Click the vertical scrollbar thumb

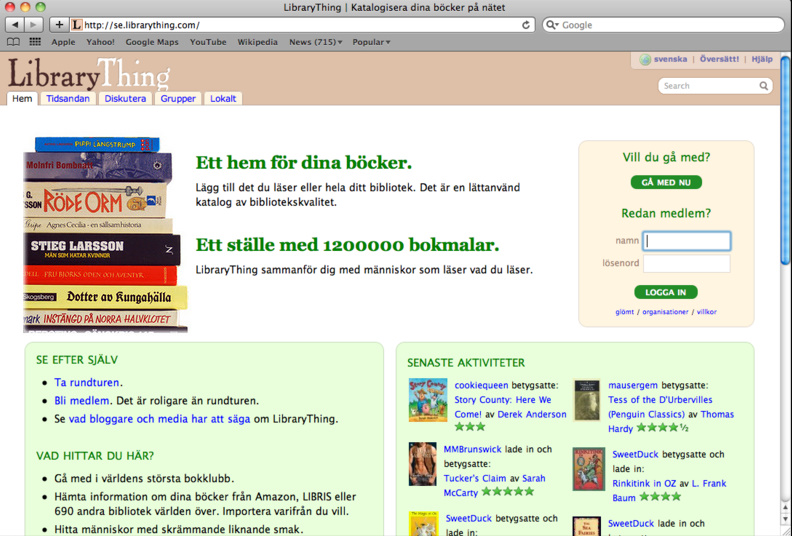(785, 162)
